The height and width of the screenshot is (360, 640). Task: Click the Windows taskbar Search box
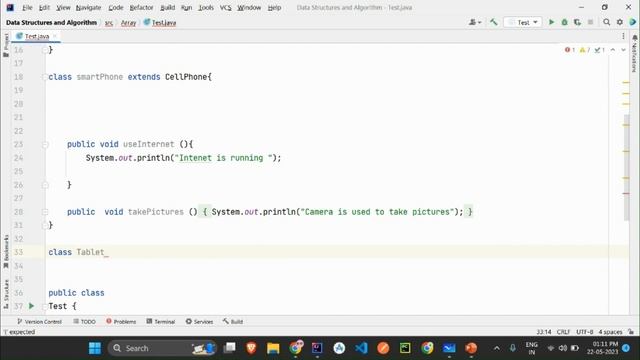click(162, 348)
